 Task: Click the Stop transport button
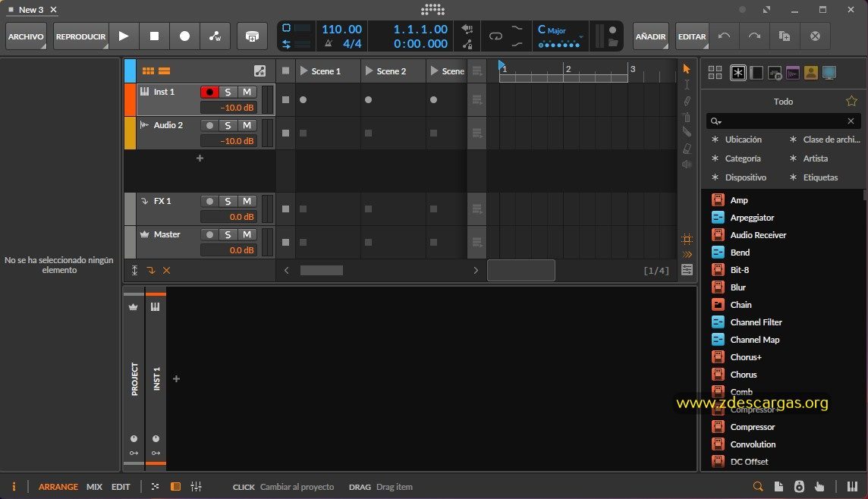(x=155, y=36)
